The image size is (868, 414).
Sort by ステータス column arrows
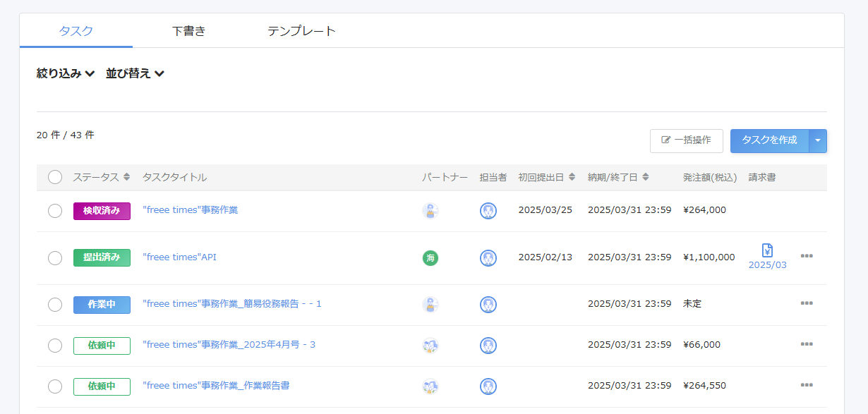tap(126, 177)
